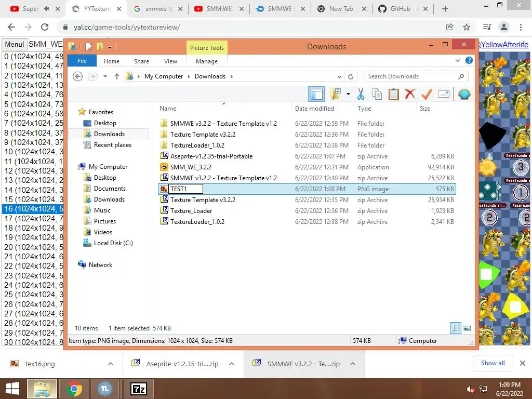
Task: Expand the address bar history dropdown
Action: pos(339,76)
